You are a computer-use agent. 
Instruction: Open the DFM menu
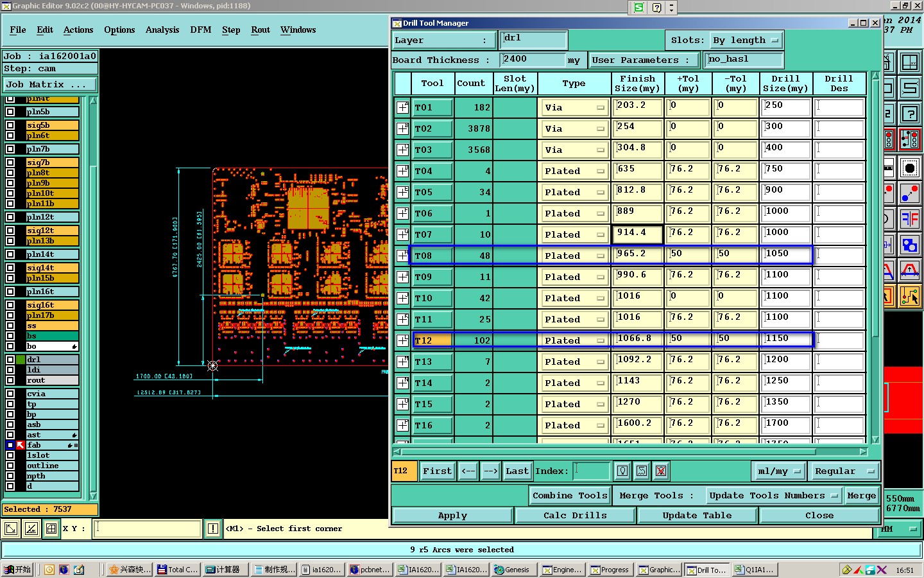click(200, 30)
